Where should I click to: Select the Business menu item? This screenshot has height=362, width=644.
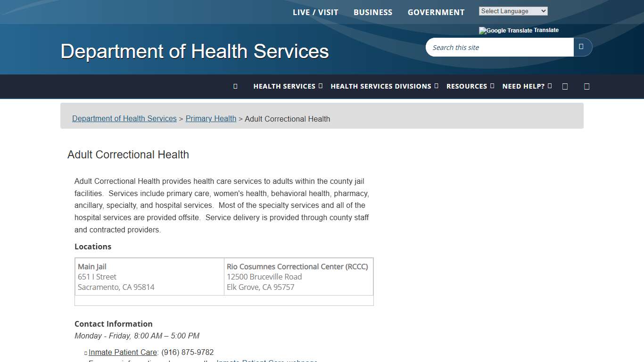[x=373, y=12]
